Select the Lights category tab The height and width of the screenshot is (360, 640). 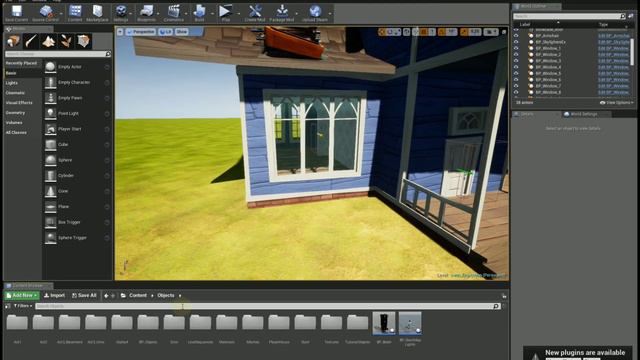coord(12,83)
